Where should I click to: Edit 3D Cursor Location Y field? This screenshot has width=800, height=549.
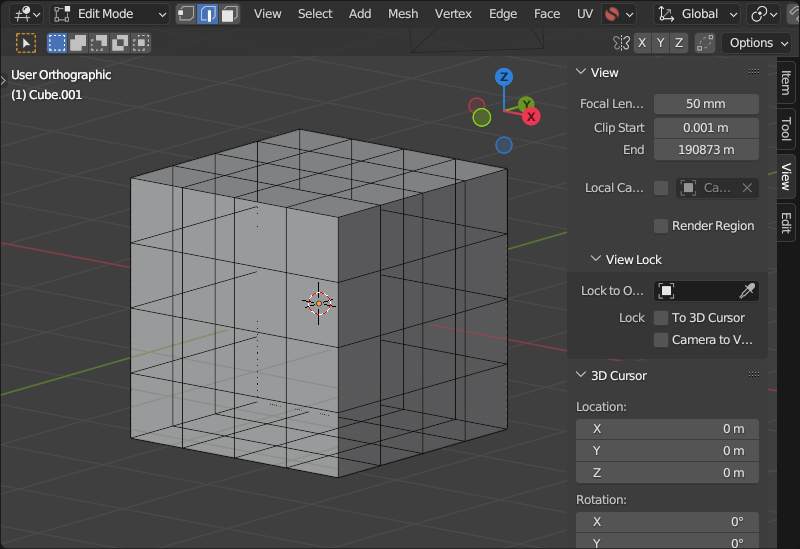[x=667, y=451]
